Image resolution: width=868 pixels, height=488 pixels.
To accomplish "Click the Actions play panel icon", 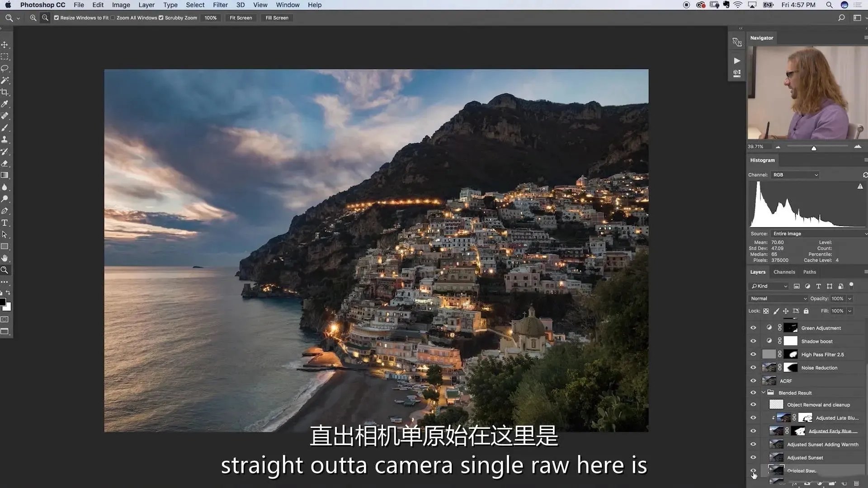I will [737, 61].
